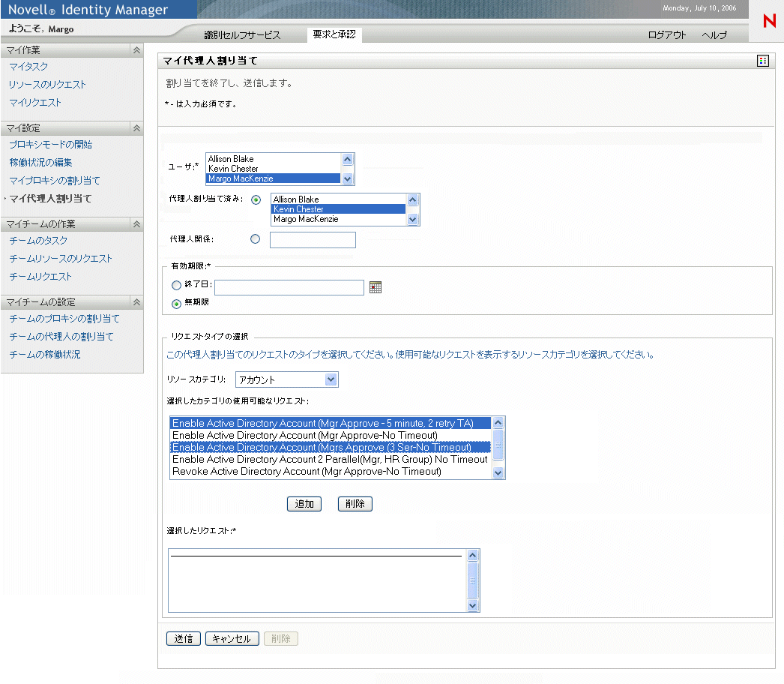Open マイタスク in the sidebar

click(28, 67)
